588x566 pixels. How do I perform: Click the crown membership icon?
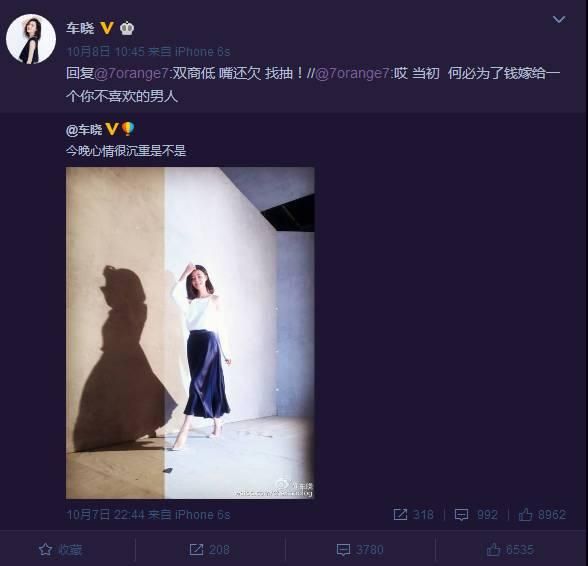[127, 29]
